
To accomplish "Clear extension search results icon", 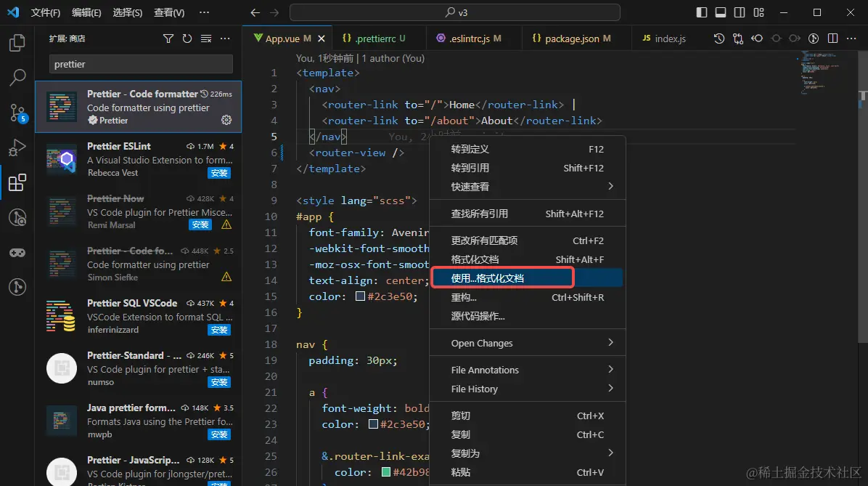I will 206,39.
